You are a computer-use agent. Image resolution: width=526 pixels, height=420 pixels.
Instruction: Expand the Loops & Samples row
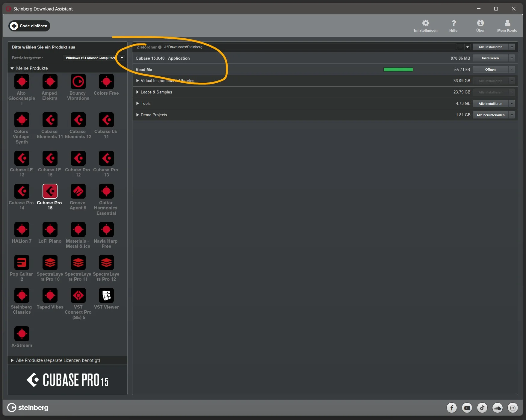(137, 92)
